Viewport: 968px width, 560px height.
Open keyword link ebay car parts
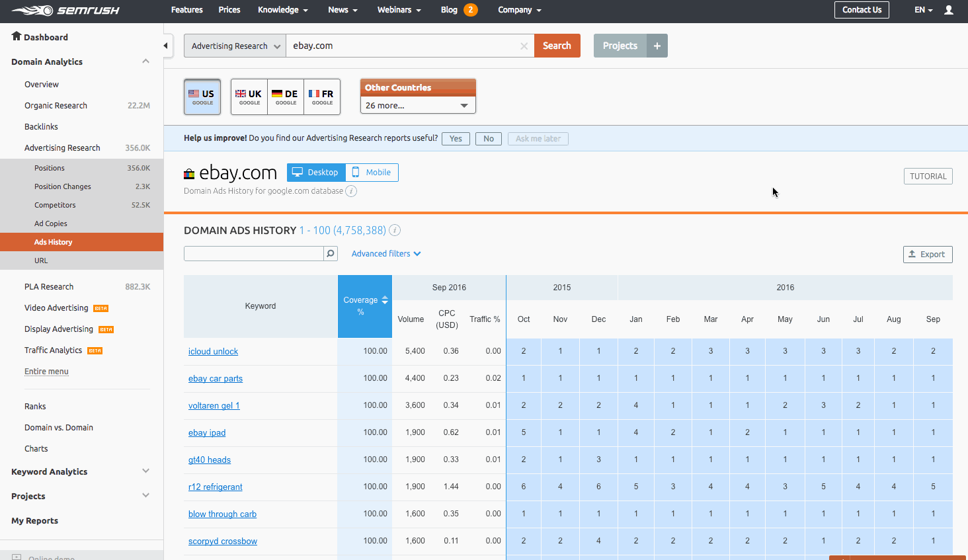tap(216, 379)
